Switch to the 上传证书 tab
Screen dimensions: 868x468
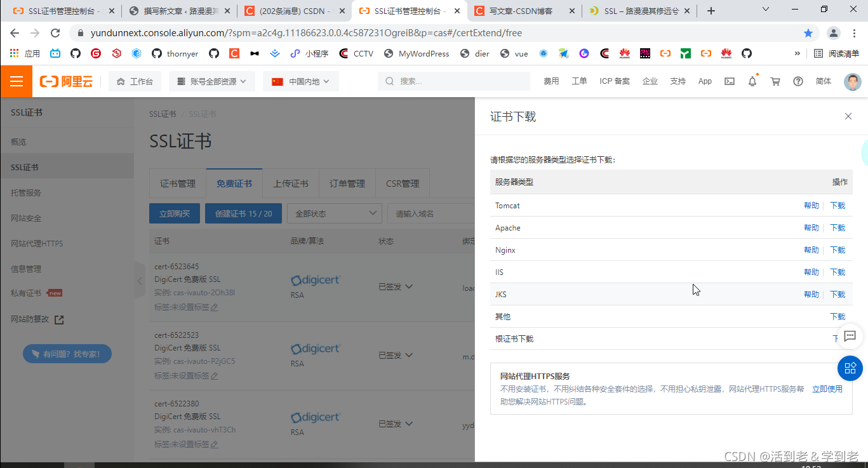pyautogui.click(x=291, y=183)
